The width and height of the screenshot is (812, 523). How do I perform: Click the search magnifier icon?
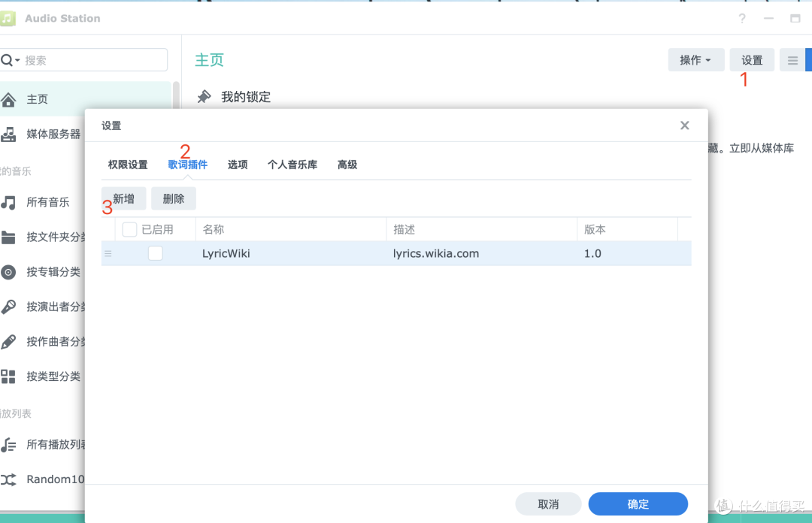[7, 60]
